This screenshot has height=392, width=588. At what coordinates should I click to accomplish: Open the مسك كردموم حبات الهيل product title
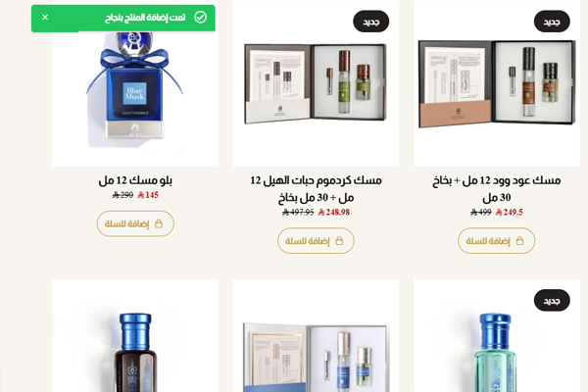pyautogui.click(x=316, y=189)
